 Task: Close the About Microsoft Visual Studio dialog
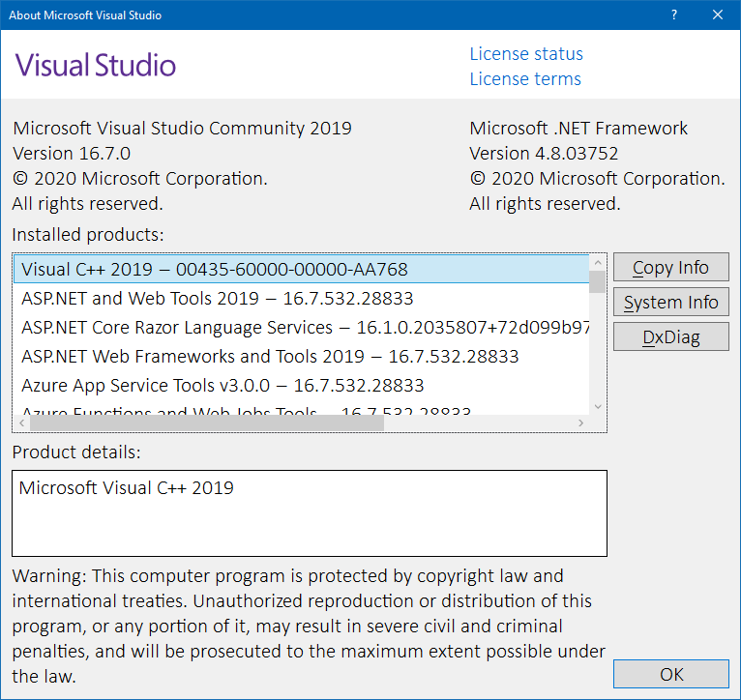pyautogui.click(x=718, y=15)
